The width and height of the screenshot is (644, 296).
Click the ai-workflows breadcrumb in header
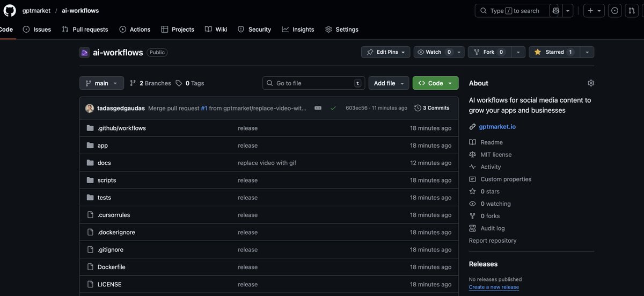79,11
